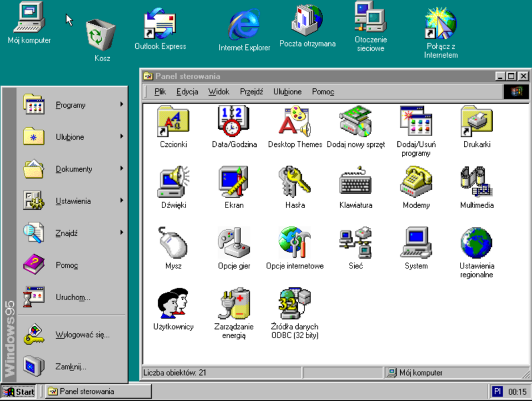The image size is (532, 401).
Task: Select Otoczenie sieciowe desktop icon
Action: click(371, 16)
